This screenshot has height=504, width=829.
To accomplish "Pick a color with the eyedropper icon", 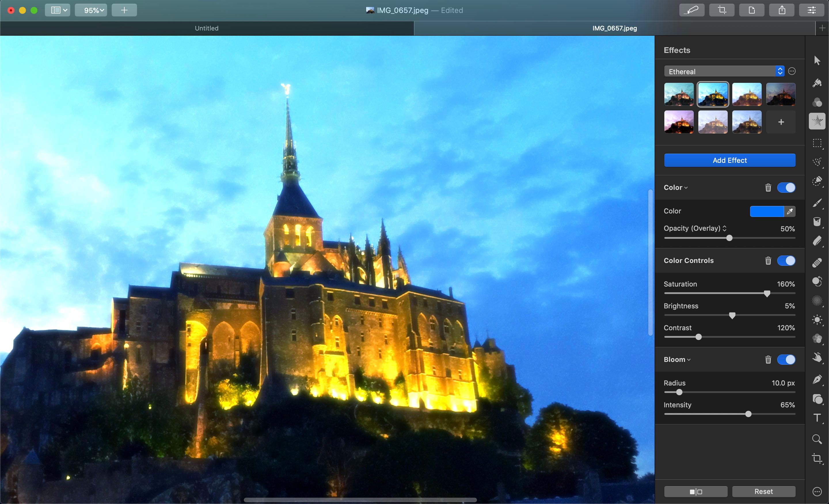I will coord(790,211).
